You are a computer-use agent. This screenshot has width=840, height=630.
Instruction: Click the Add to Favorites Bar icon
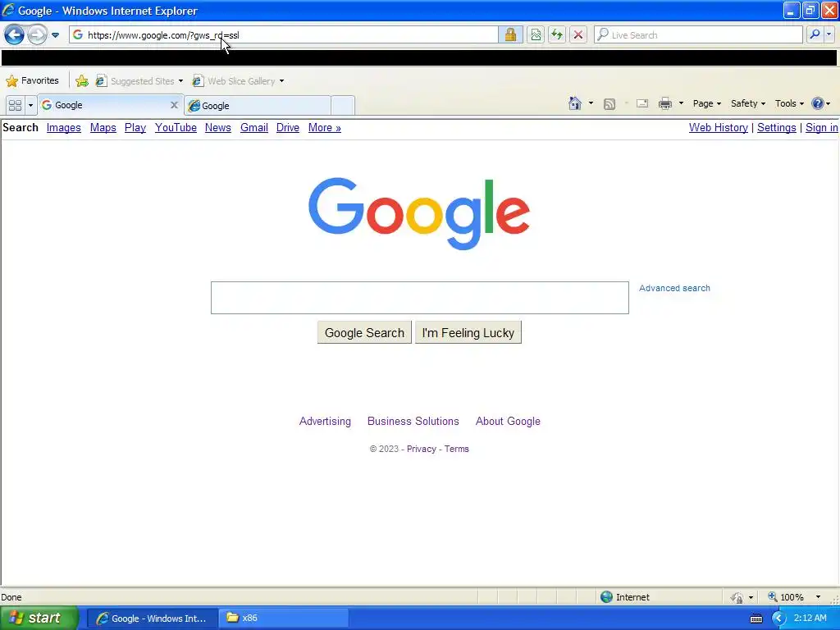(x=82, y=81)
